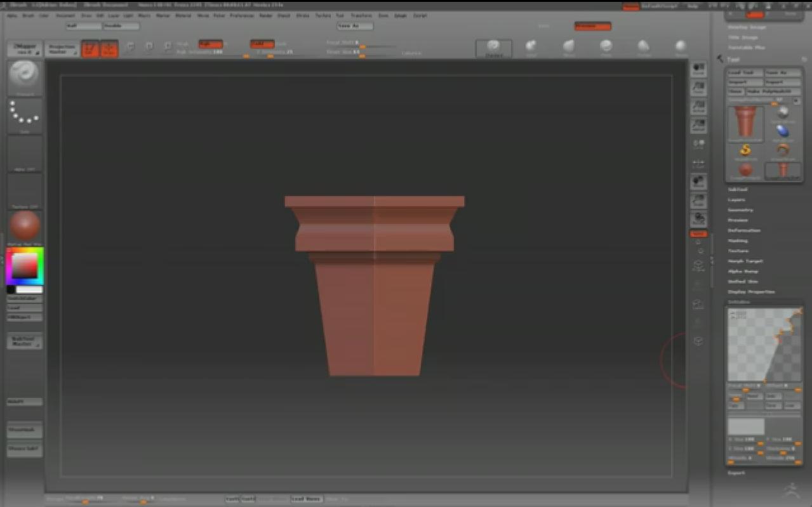Open the Stroke picker on the left shelf
The height and width of the screenshot is (507, 812).
tap(24, 113)
